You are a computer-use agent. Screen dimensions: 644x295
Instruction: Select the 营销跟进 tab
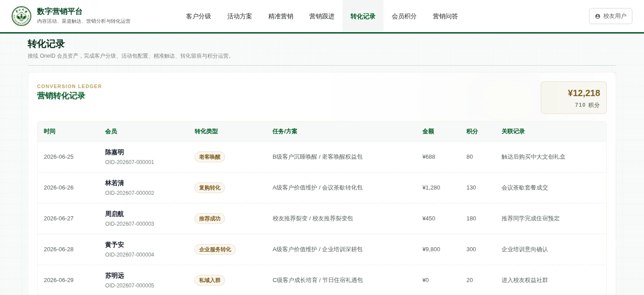pos(322,16)
